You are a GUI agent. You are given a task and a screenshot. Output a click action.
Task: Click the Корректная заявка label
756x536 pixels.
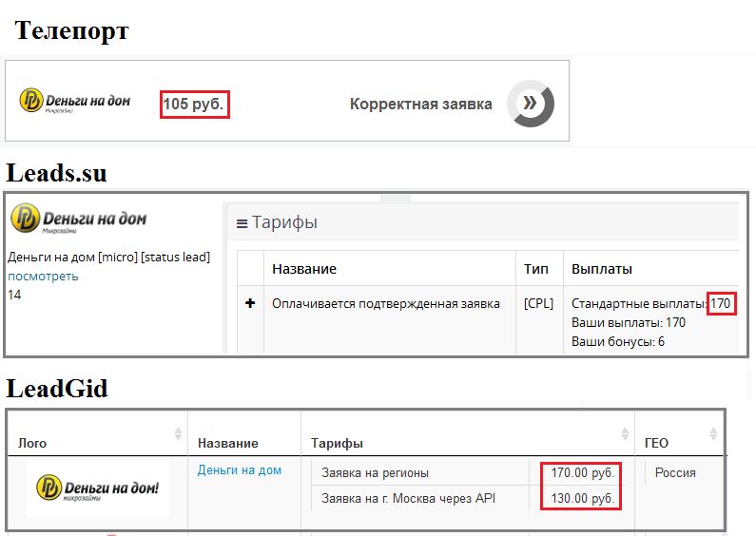[421, 105]
